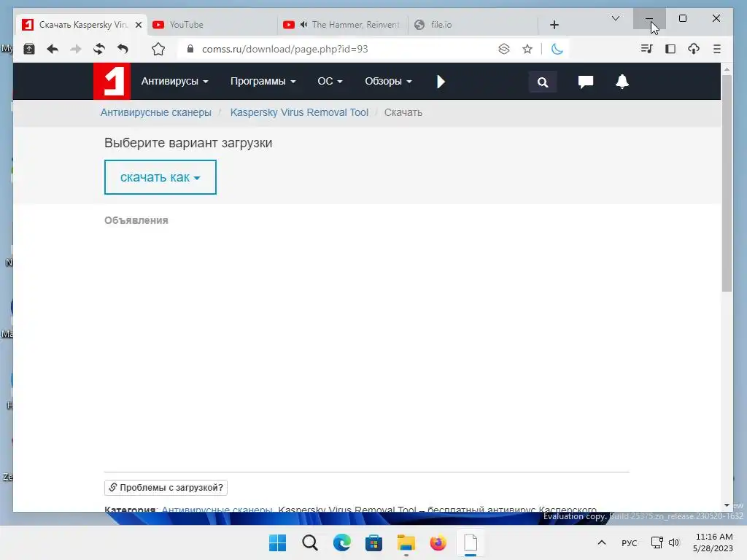Click the undo curved arrow icon
Screen dimensions: 747x560
pos(123,49)
